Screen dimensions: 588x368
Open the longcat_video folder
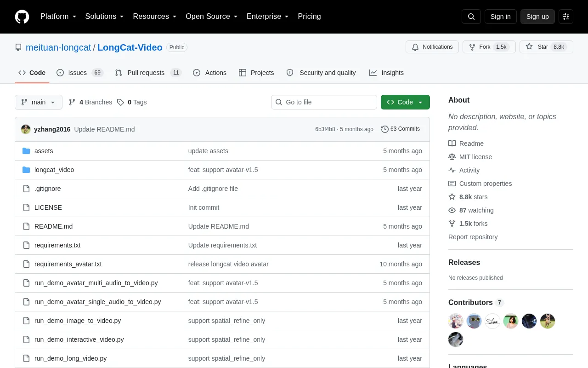tap(54, 170)
